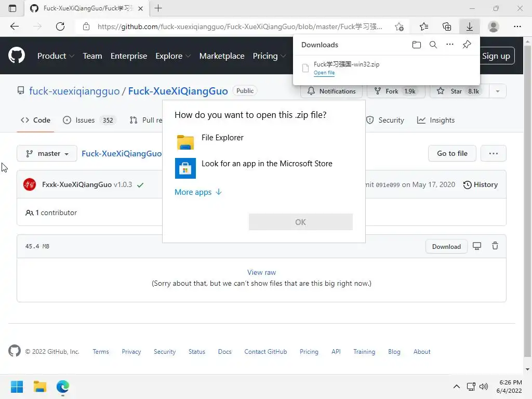Switch to the Insights tab
This screenshot has width=532, height=399.
coord(436,120)
